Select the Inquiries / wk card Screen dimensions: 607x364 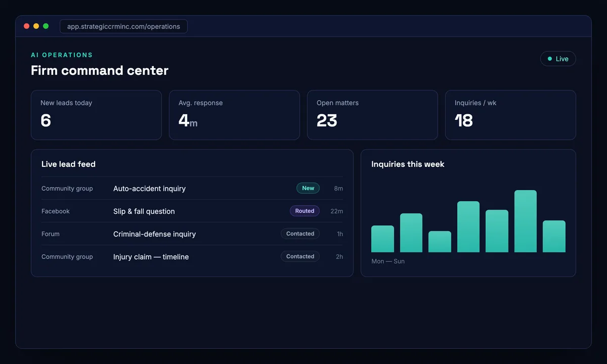[510, 115]
